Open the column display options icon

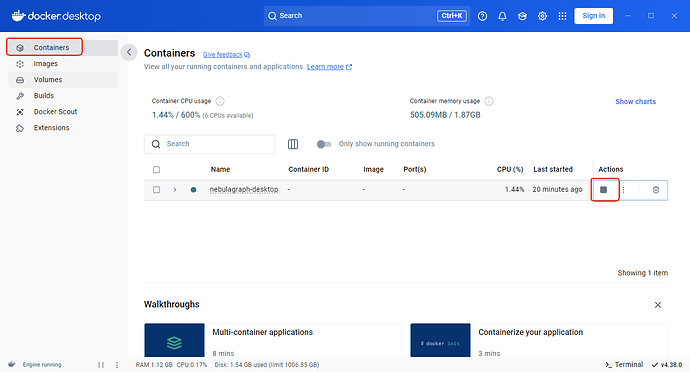[293, 144]
